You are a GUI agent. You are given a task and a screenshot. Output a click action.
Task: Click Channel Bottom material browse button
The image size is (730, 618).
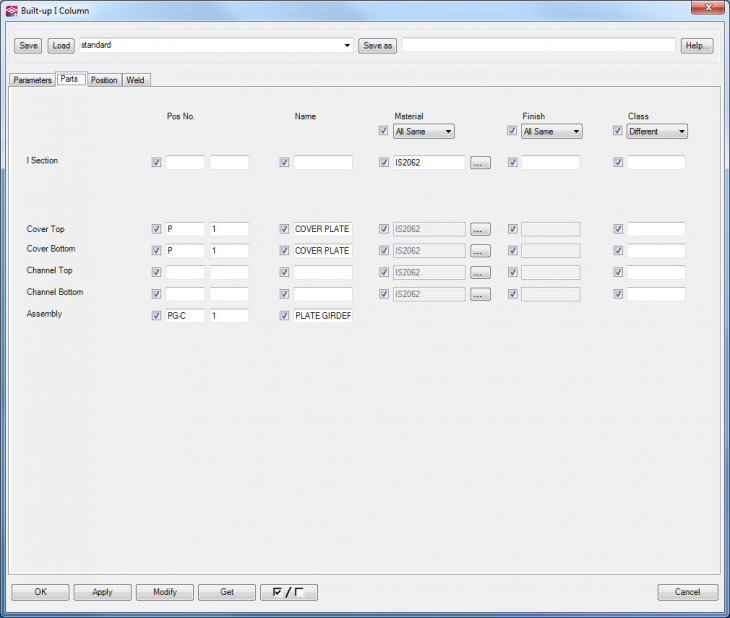pos(480,295)
